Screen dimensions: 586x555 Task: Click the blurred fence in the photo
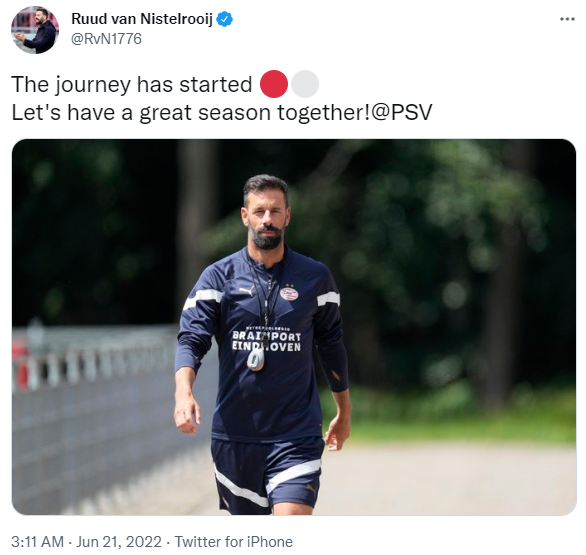coord(93,357)
